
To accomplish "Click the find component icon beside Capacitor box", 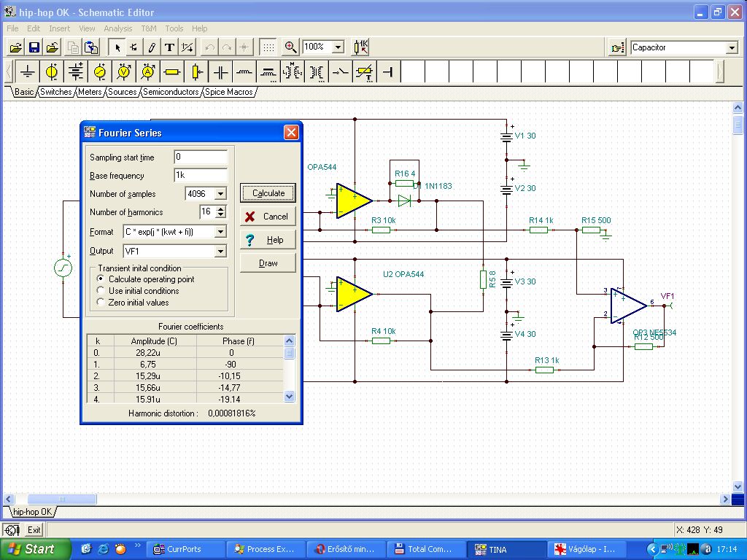I will click(618, 47).
